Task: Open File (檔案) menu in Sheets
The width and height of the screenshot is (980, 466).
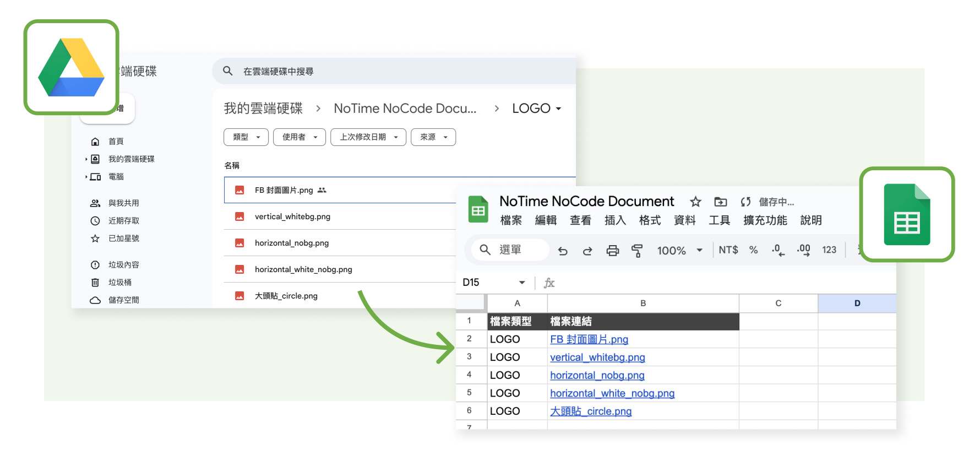Action: (x=511, y=220)
